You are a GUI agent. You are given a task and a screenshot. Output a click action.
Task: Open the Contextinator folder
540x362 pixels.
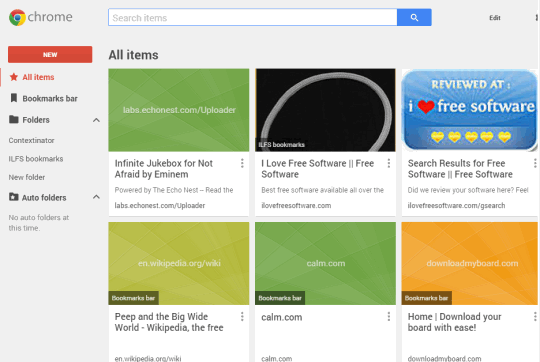[x=31, y=140]
